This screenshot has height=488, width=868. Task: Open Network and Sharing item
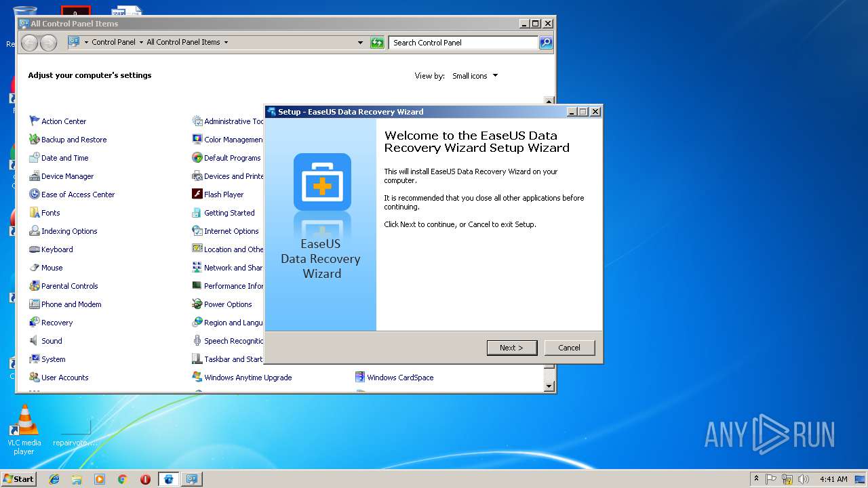[228, 268]
